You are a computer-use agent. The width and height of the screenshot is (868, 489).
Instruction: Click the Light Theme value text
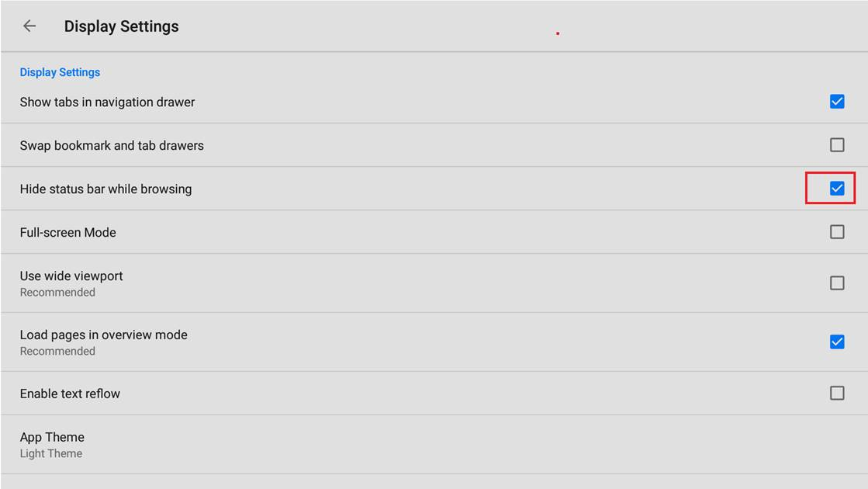click(51, 454)
